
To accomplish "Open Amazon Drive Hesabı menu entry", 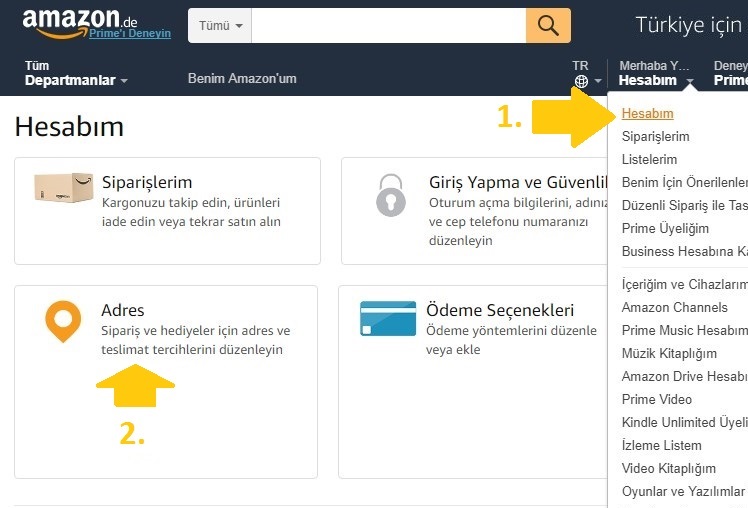I will pos(685,376).
